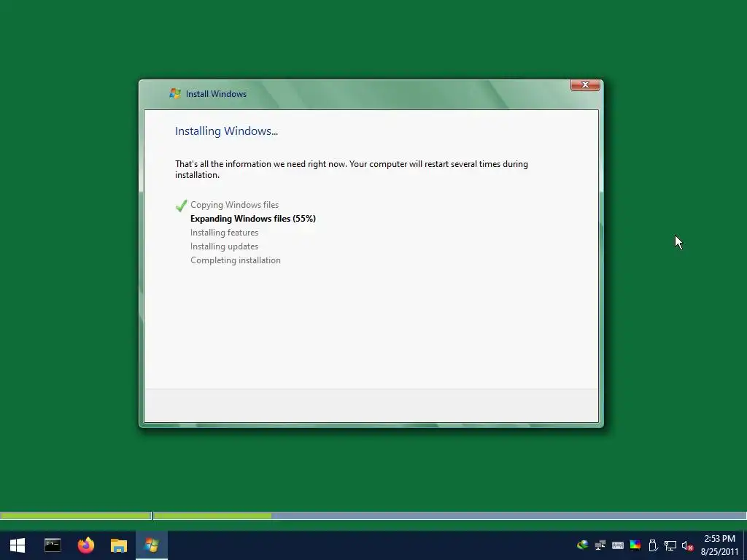Close the Install Windows dialog
The width and height of the screenshot is (747, 560).
pos(585,85)
